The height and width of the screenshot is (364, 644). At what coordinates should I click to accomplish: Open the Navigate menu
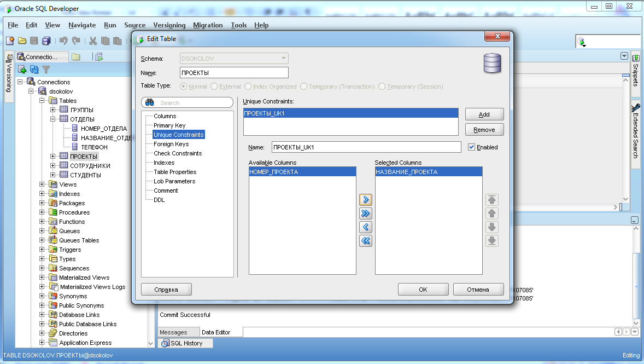(82, 25)
